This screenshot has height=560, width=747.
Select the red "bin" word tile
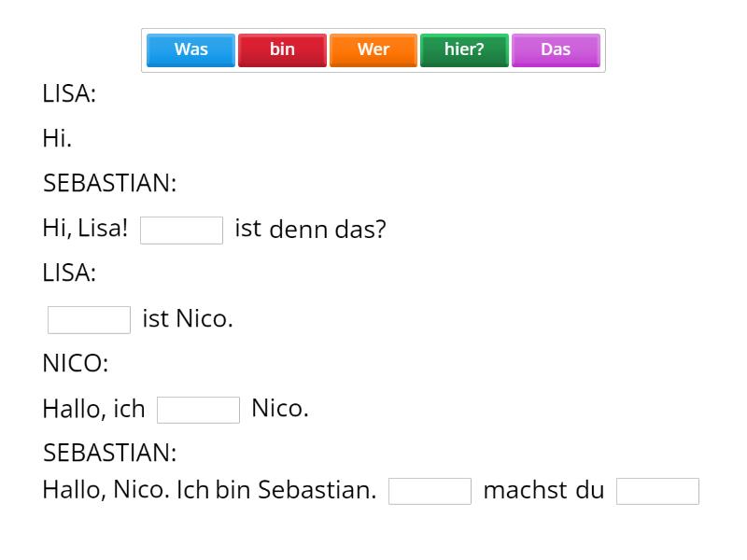tap(281, 49)
